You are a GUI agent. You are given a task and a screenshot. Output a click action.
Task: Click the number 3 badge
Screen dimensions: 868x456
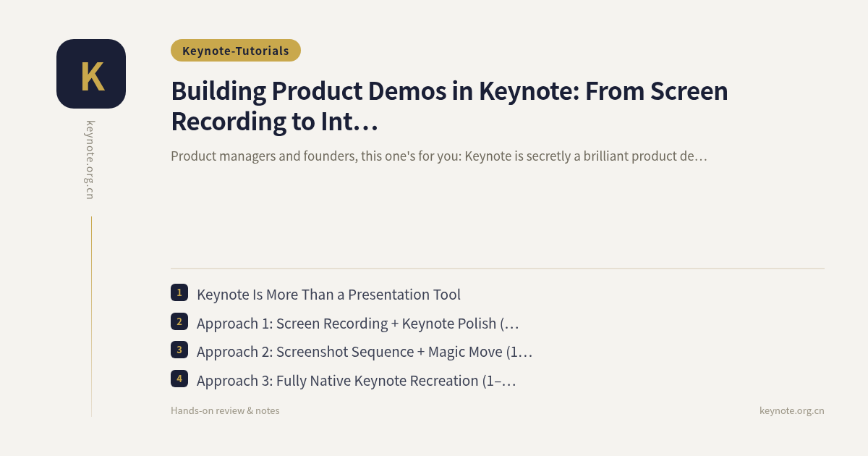(179, 350)
